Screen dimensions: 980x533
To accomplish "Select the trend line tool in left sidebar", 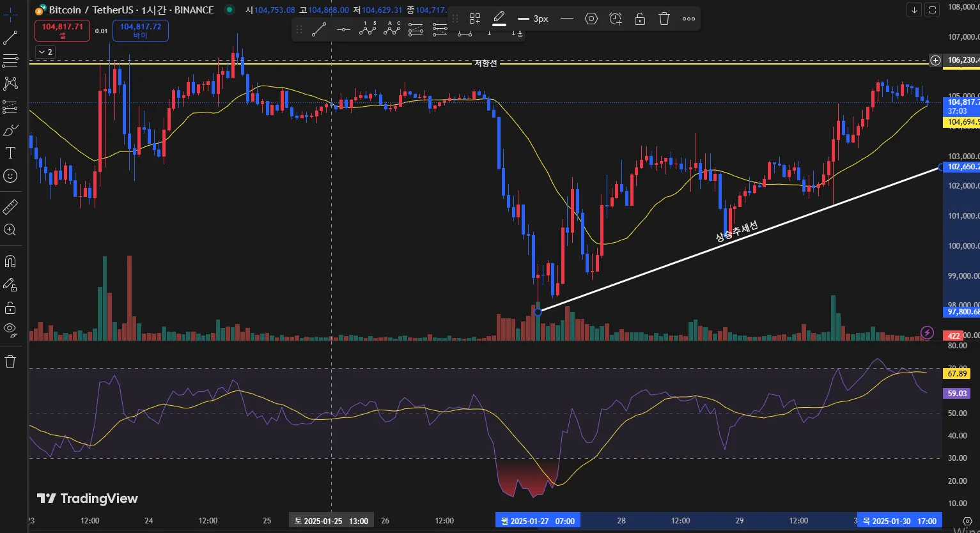I will point(10,38).
